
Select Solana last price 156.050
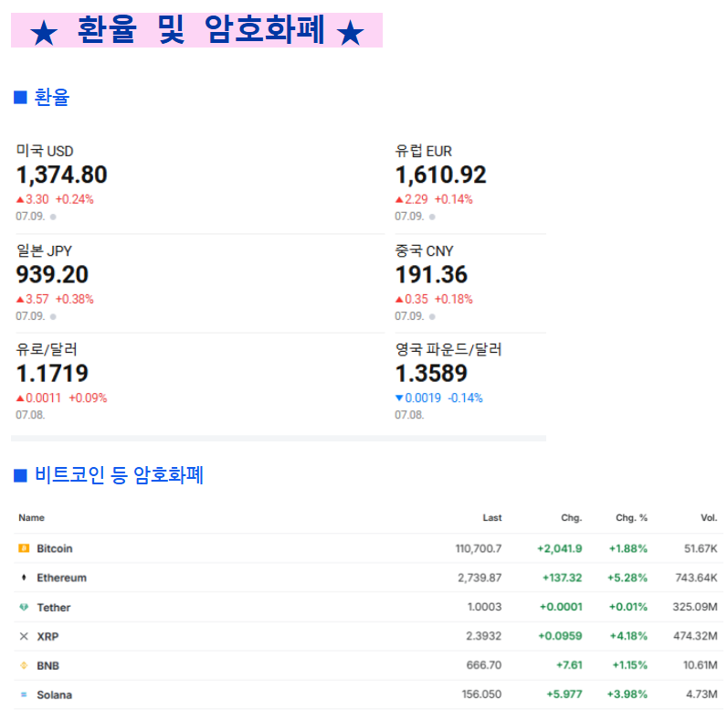tap(481, 695)
